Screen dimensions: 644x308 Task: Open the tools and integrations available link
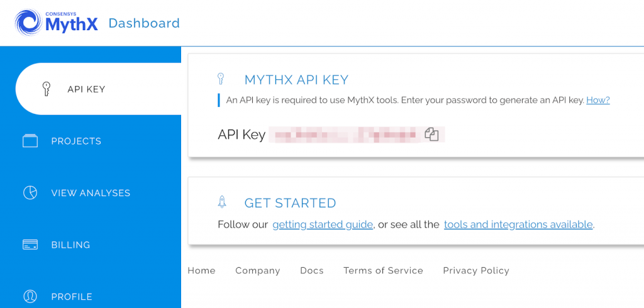coord(518,224)
